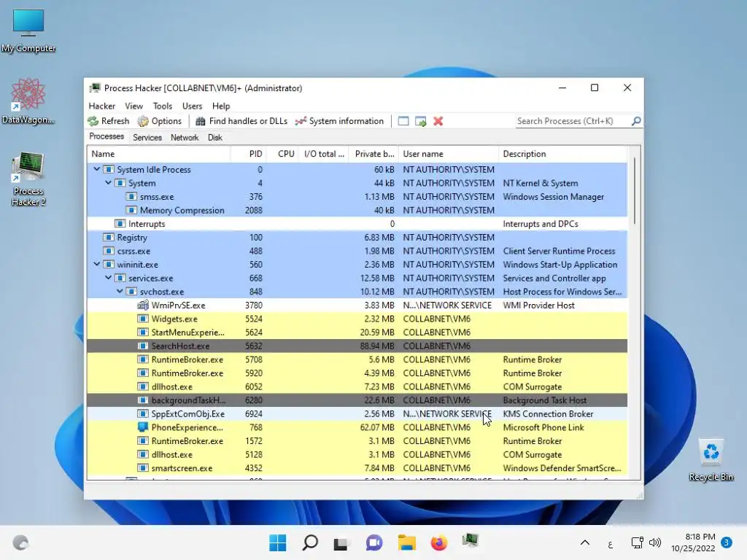Collapse the System Idle Process node
This screenshot has width=747, height=560.
tap(97, 169)
